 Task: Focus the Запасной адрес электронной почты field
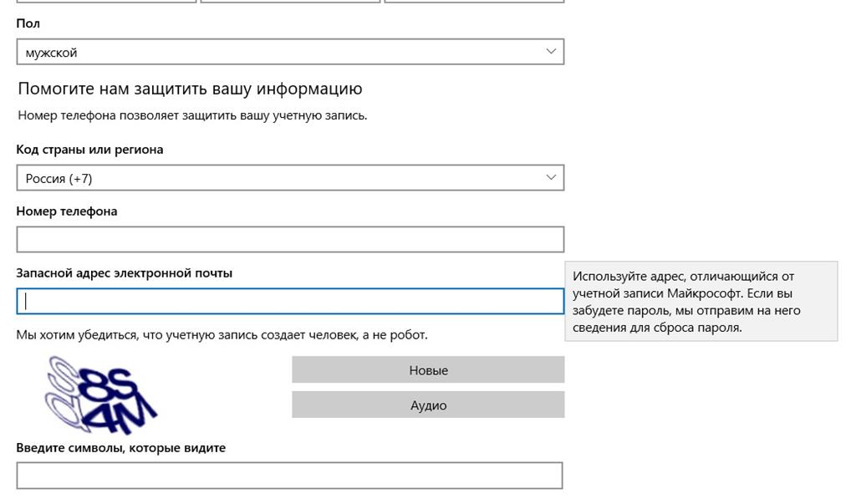[x=290, y=302]
